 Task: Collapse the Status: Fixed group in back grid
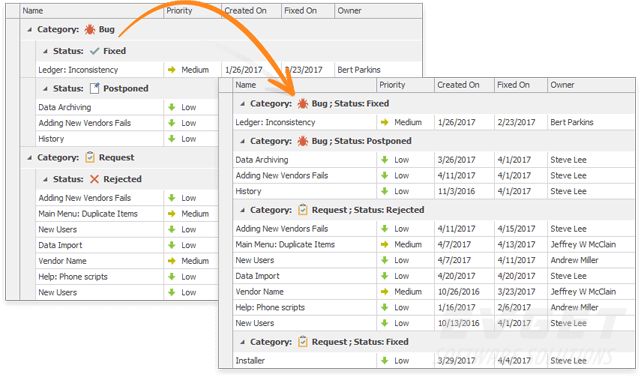(x=45, y=52)
